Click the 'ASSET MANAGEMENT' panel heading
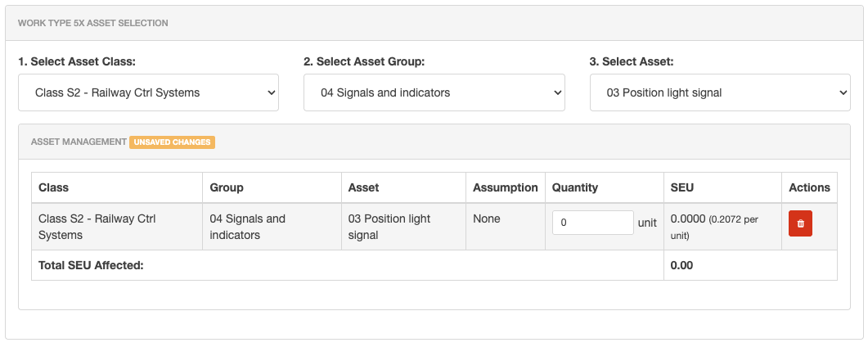Screen dimensions: 868x347 pos(79,142)
